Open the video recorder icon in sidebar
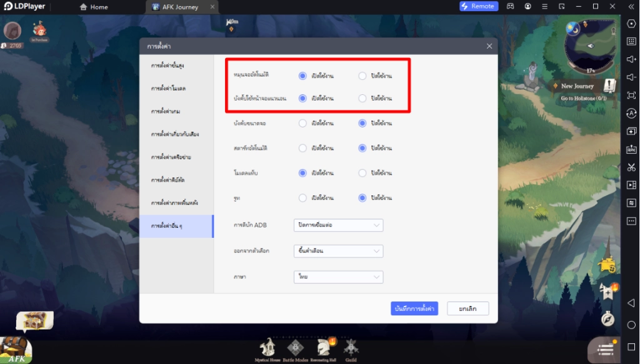Viewport: 640px width, 364px height. pyautogui.click(x=631, y=185)
